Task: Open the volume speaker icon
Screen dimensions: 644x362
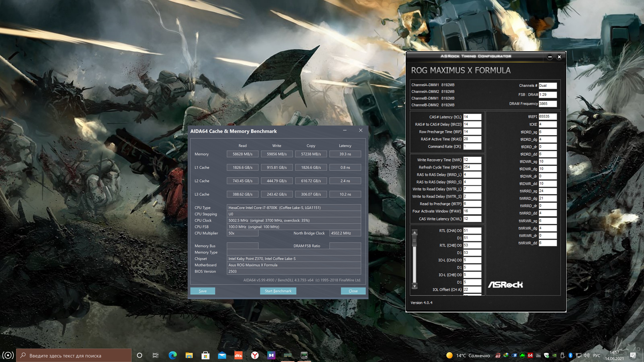Action: [x=586, y=355]
